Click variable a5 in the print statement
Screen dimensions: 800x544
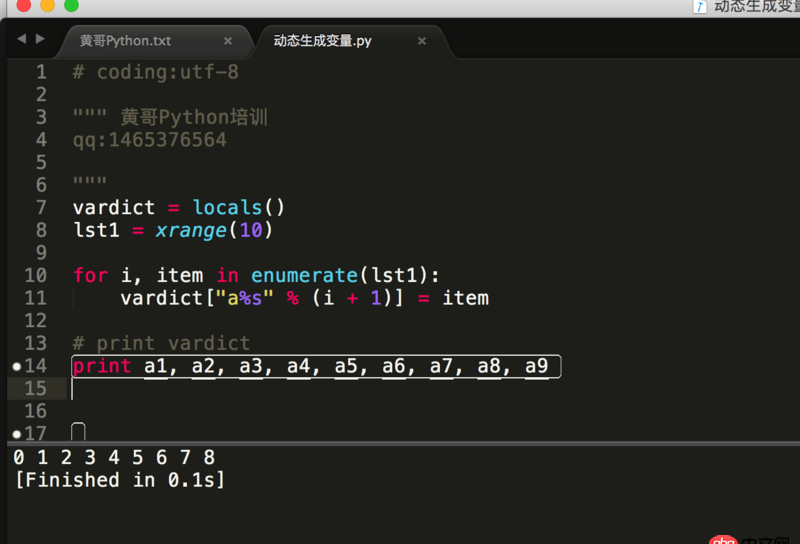tap(346, 366)
